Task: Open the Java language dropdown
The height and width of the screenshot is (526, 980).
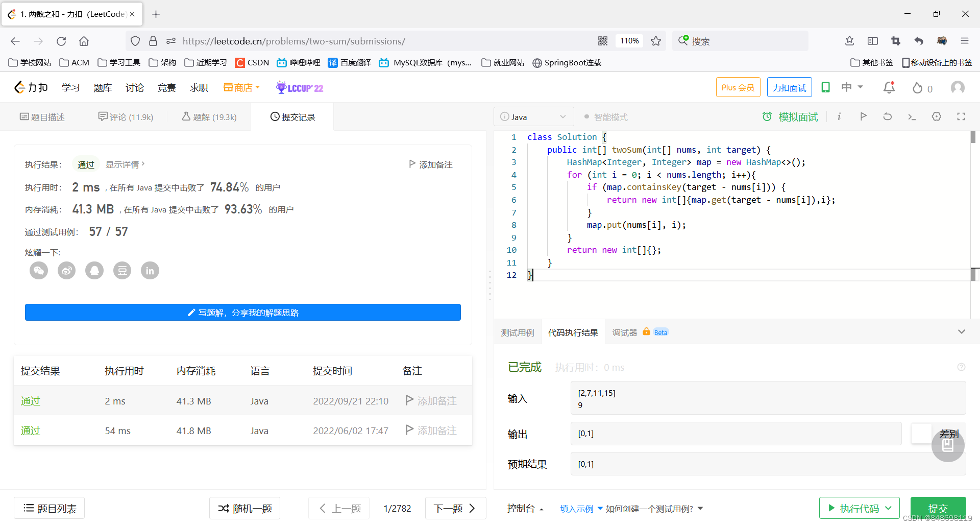Action: (533, 116)
